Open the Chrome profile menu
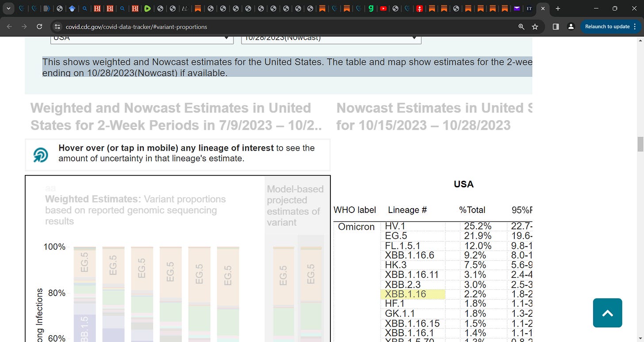This screenshot has width=644, height=342. pos(571,27)
